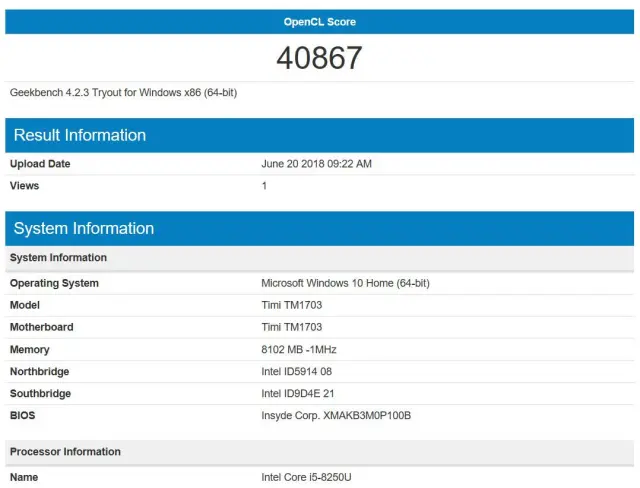Click the Operating System label
The image size is (640, 488).
(54, 284)
